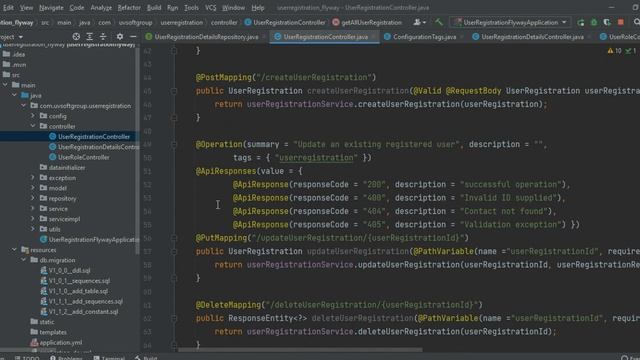Screen dimensions: 640x360
Task: Click the editor horizontal scrollbar
Action: pos(300,350)
